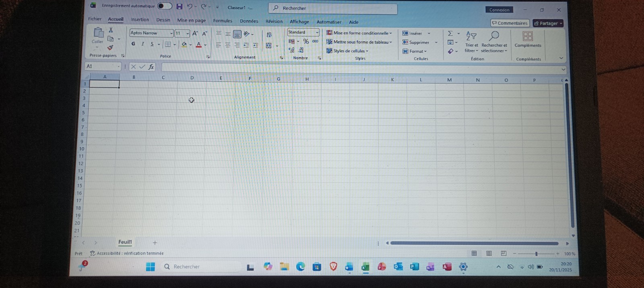The image size is (644, 288).
Task: Click the accounting number format icon
Action: 292,41
